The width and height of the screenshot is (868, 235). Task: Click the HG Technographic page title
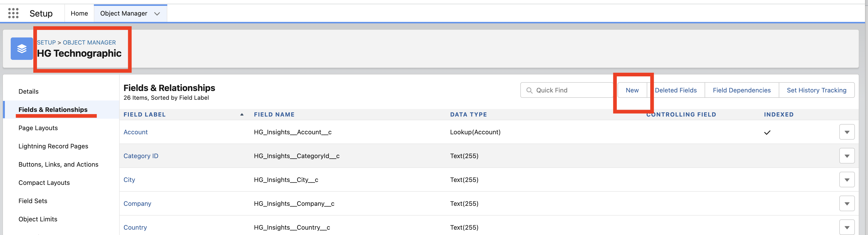79,53
